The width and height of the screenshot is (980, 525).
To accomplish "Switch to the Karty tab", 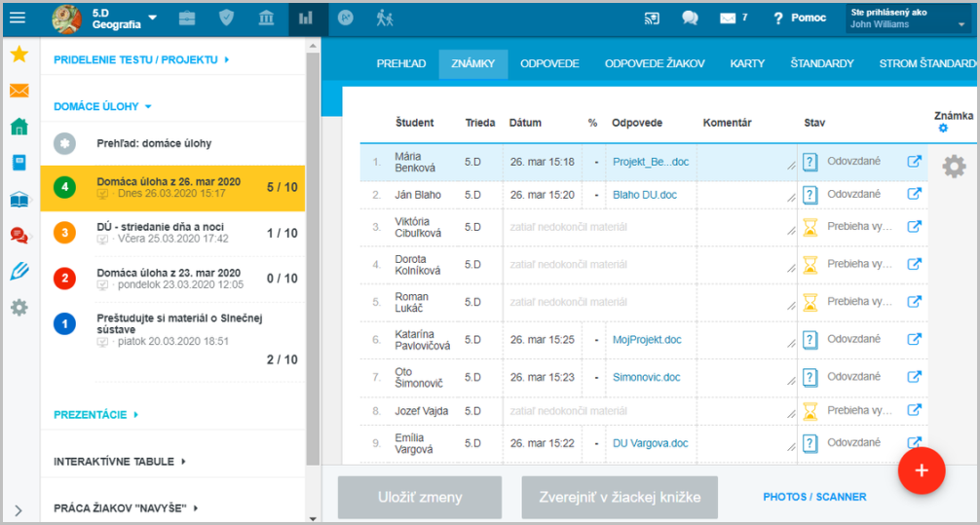I will pyautogui.click(x=747, y=63).
